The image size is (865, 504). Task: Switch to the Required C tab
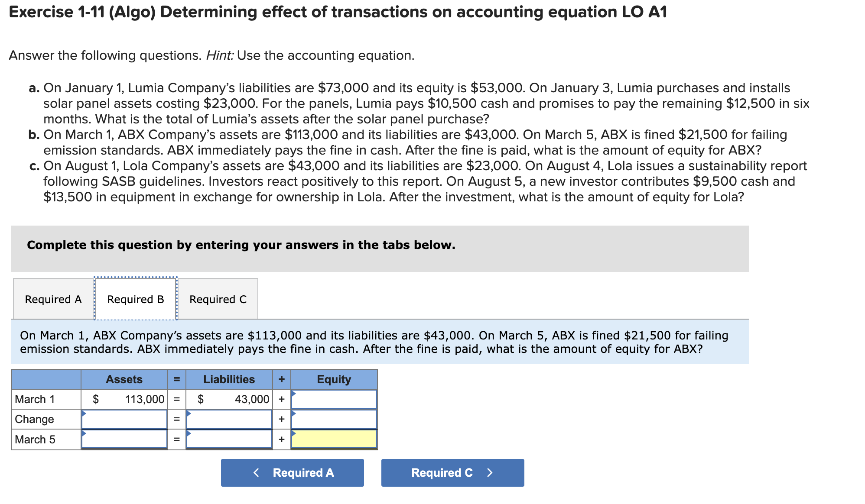pos(218,299)
